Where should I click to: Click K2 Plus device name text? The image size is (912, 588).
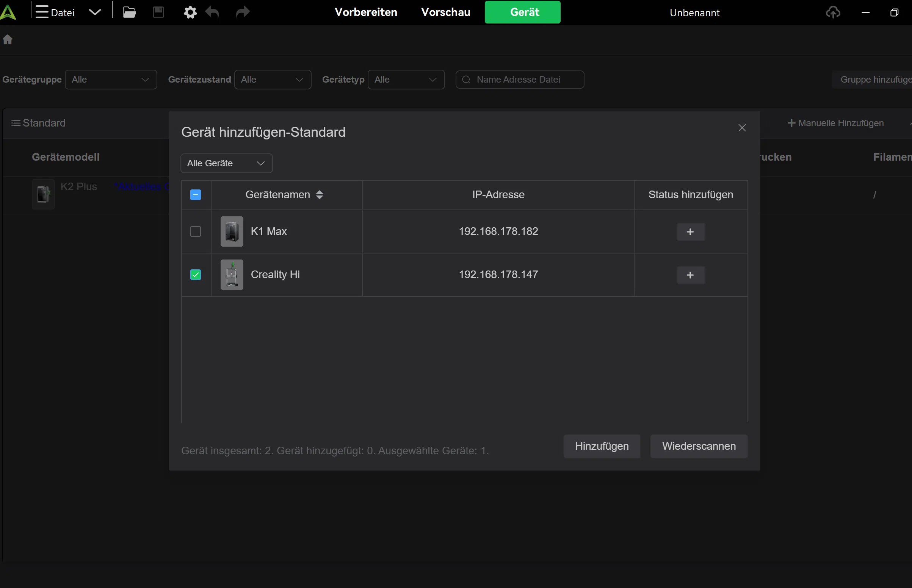79,187
